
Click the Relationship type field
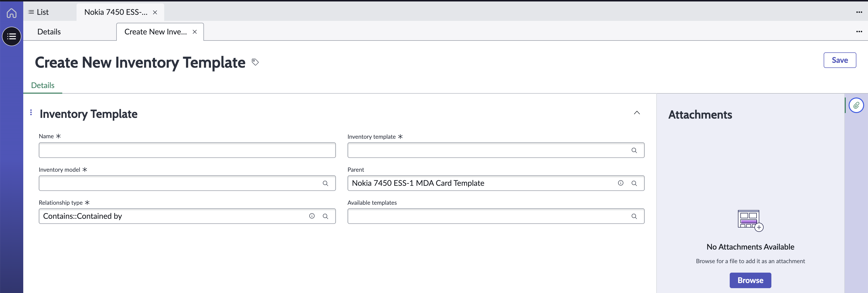187,216
